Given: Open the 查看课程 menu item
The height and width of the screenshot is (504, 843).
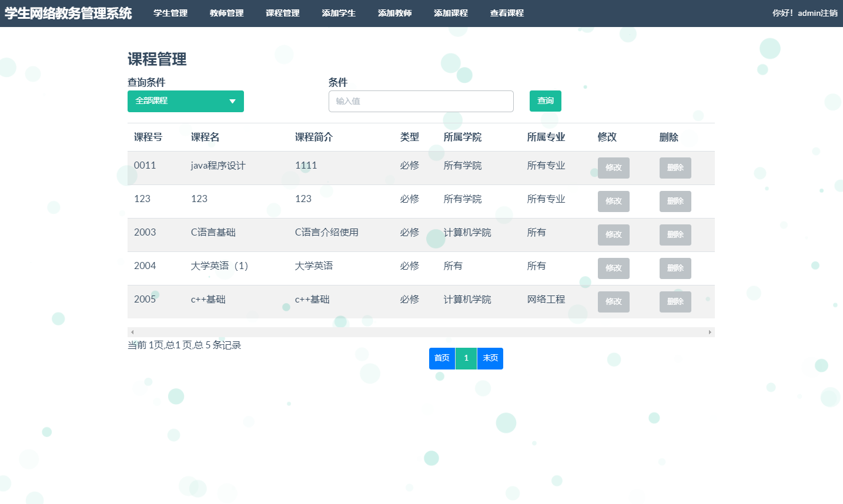Looking at the screenshot, I should pyautogui.click(x=506, y=12).
